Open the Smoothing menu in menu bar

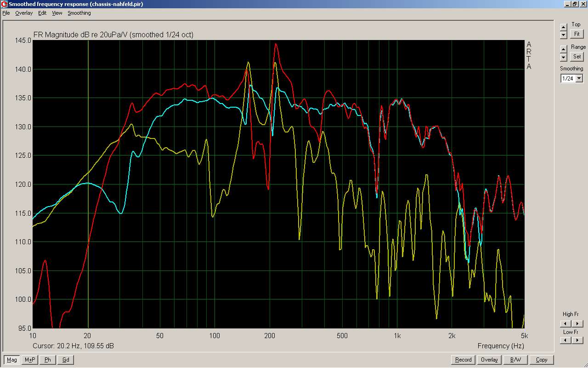click(x=79, y=13)
